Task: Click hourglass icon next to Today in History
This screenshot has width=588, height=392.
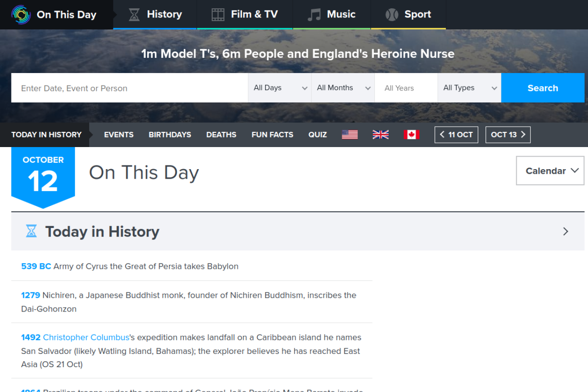Action: pyautogui.click(x=31, y=231)
